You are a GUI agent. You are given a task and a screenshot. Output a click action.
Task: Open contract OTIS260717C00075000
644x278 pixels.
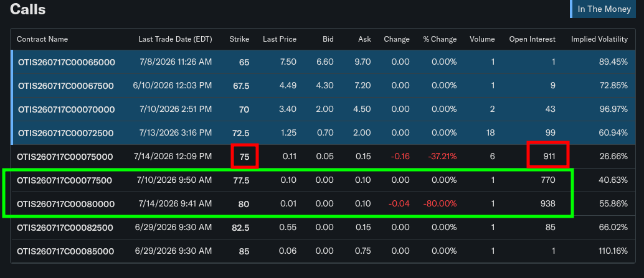coord(65,157)
